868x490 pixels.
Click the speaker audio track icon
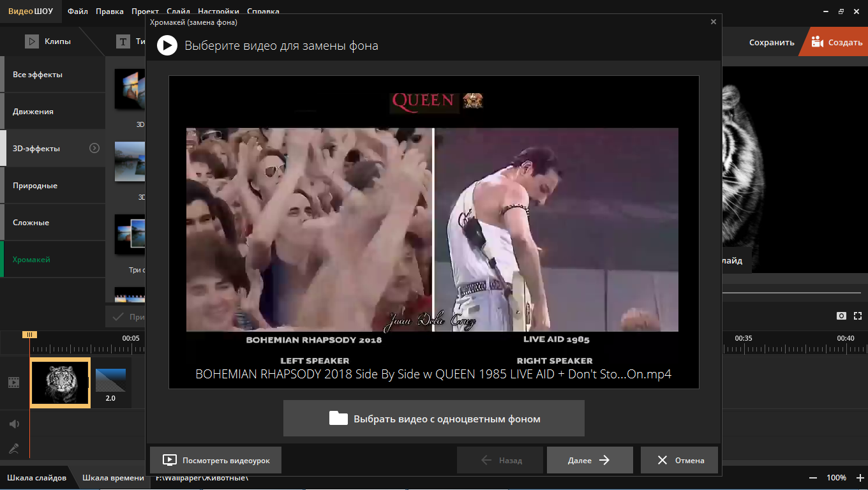click(x=13, y=424)
